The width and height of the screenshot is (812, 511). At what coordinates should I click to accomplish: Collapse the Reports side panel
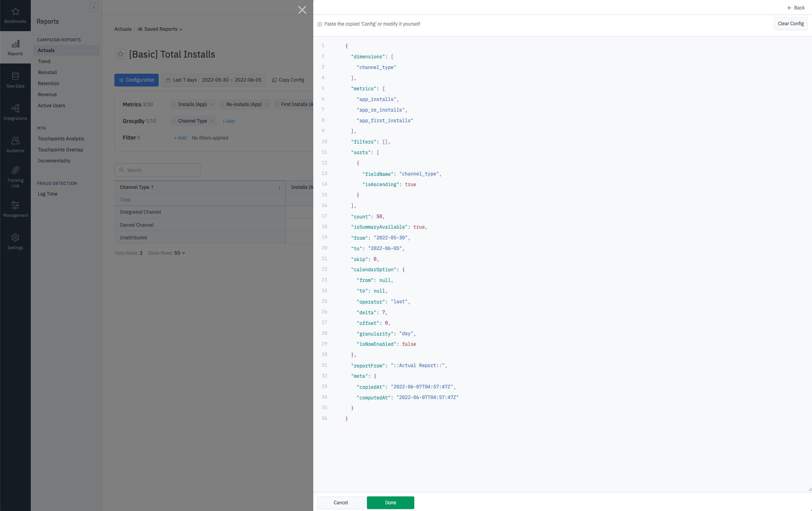coord(94,7)
